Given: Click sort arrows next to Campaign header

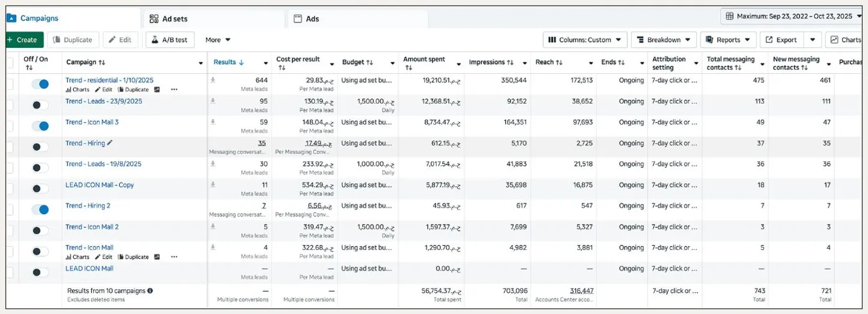Looking at the screenshot, I should 102,63.
